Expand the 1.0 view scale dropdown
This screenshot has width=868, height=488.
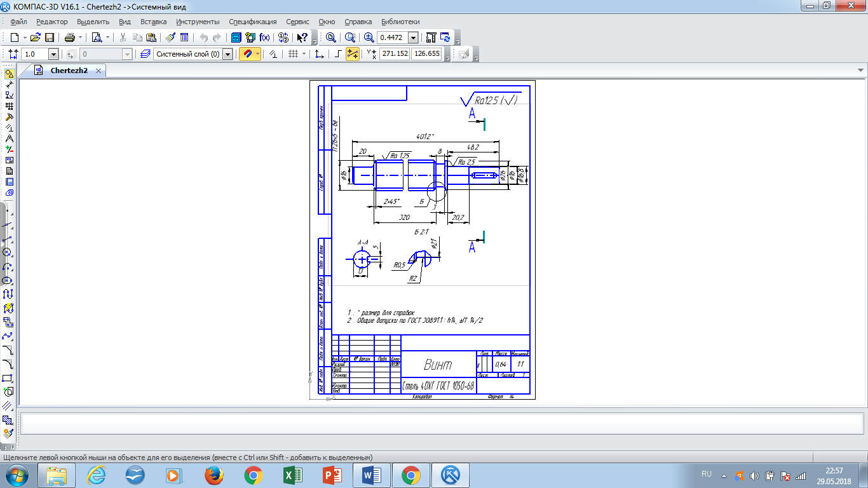53,55
